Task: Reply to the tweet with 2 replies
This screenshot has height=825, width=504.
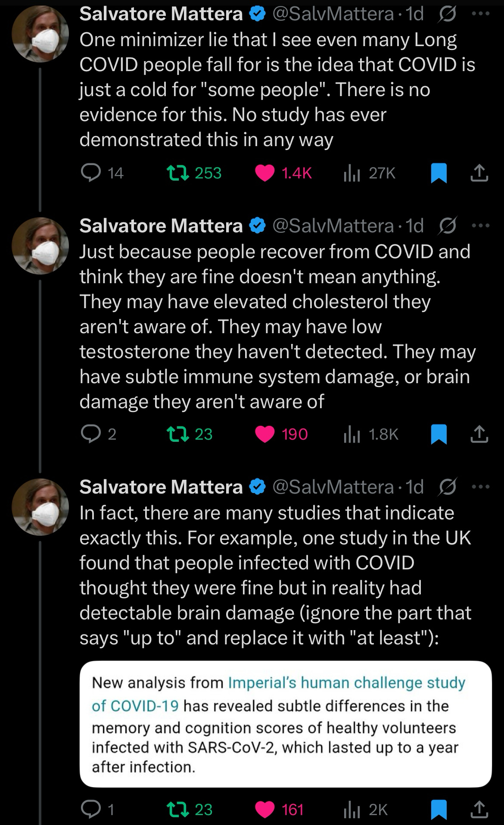Action: [90, 434]
